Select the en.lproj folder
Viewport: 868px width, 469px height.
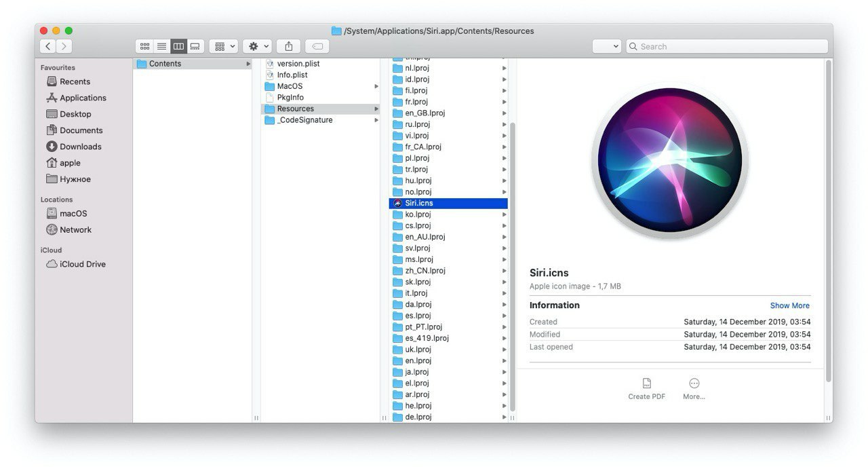[448, 360]
